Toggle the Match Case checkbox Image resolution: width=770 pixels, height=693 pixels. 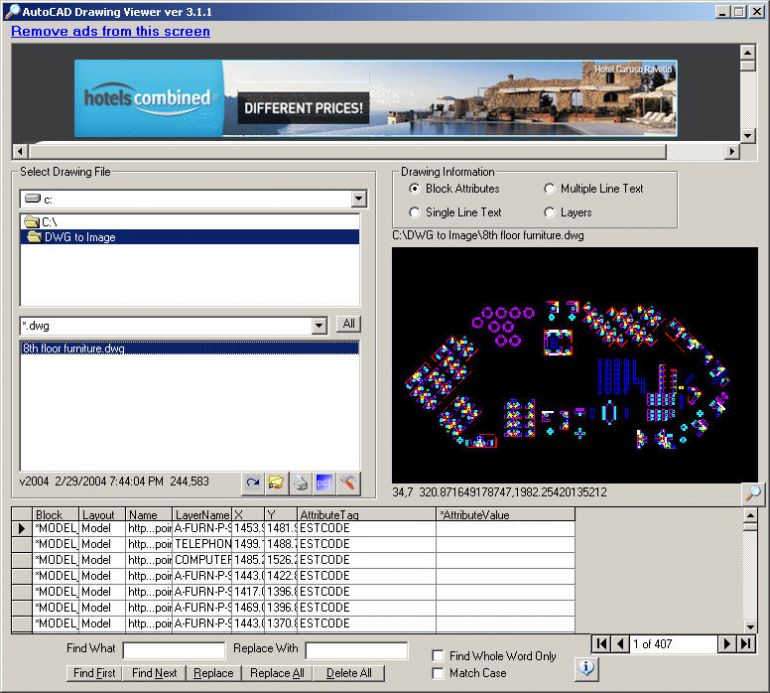click(438, 674)
